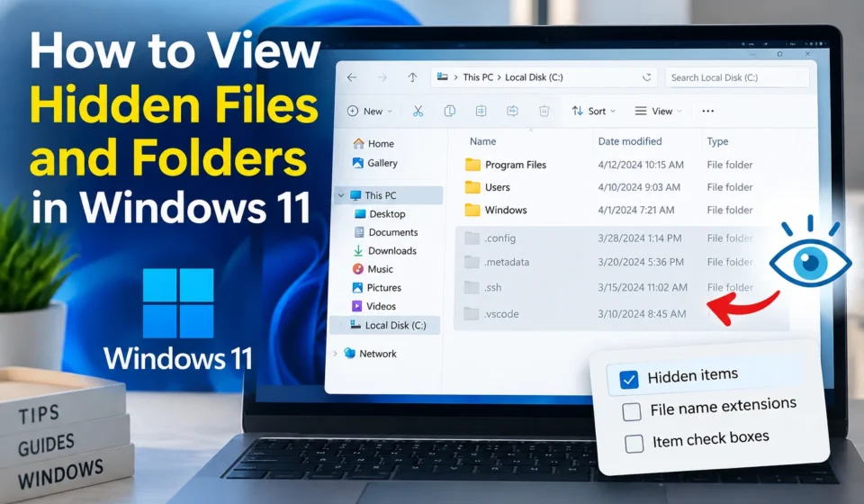Click This PC in the address breadcrumb
864x504 pixels.
coord(478,77)
